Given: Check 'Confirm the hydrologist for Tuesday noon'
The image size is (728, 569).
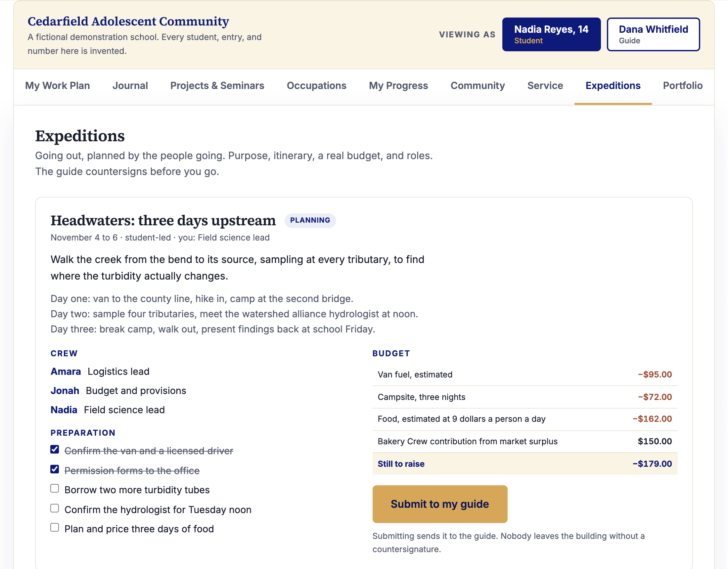Looking at the screenshot, I should click(x=55, y=508).
